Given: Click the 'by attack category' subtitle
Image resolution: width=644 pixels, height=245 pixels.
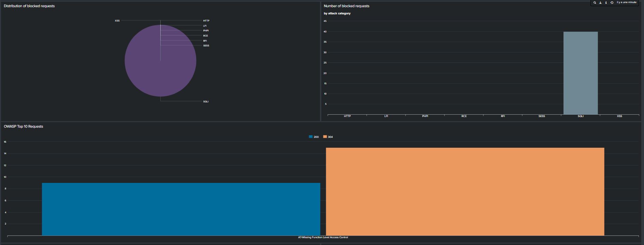Looking at the screenshot, I should (x=337, y=14).
